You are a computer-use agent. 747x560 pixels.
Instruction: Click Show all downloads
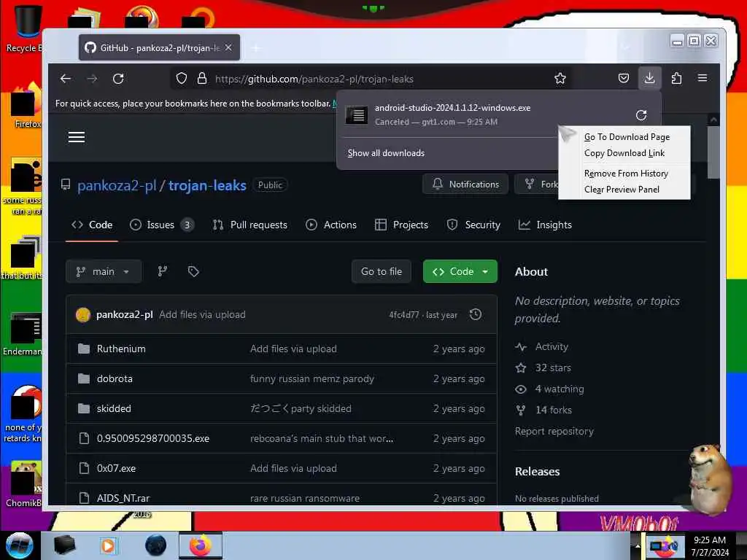click(x=386, y=153)
